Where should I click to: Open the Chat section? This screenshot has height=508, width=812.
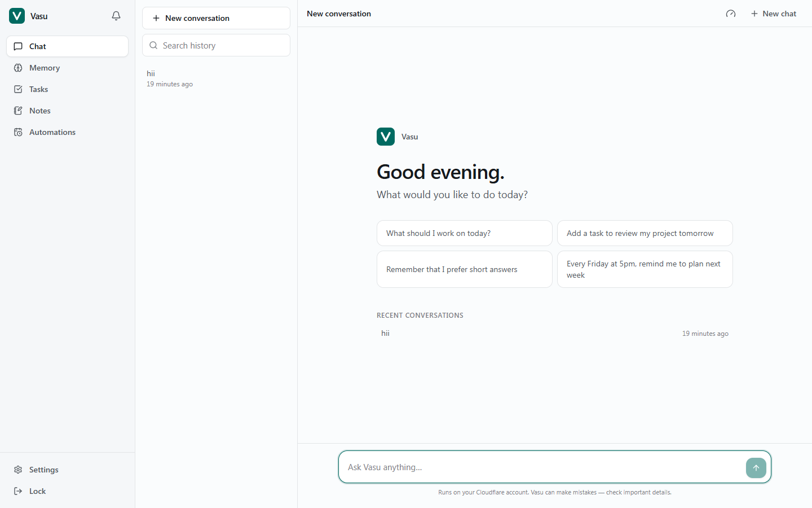[x=67, y=46]
